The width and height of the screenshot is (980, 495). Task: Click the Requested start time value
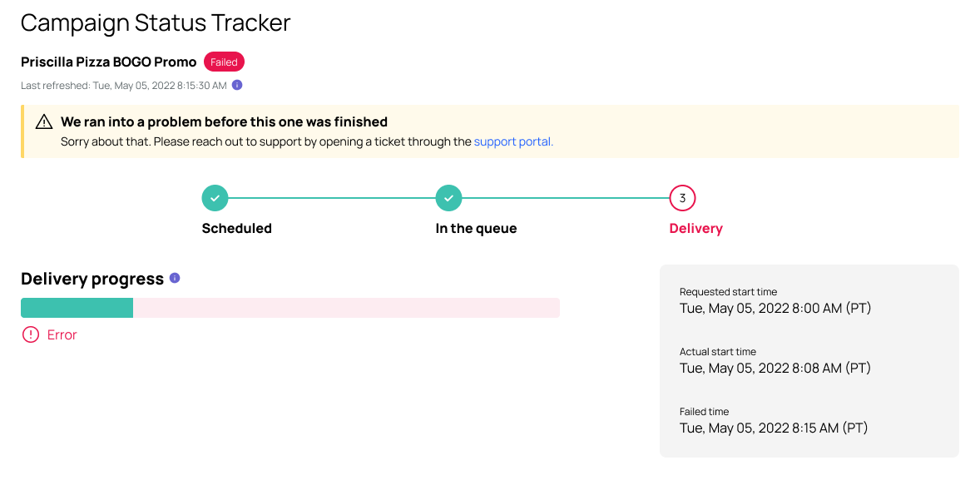775,308
